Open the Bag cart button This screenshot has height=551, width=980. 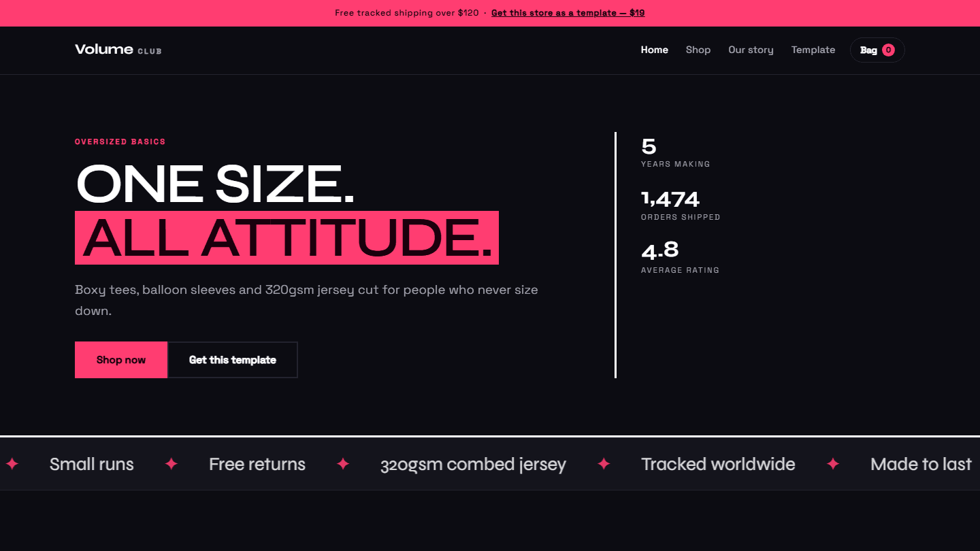point(877,50)
